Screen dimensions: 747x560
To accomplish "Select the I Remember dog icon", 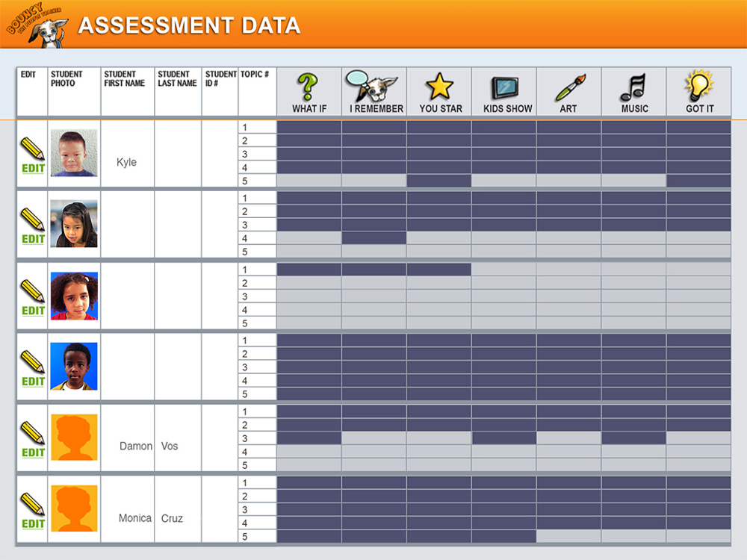I will [x=372, y=86].
